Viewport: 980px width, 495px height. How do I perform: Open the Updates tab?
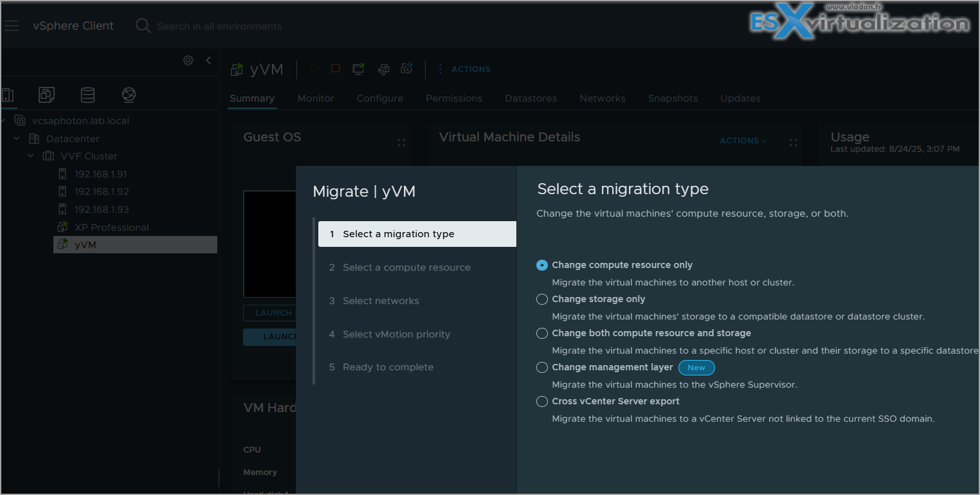coord(740,98)
